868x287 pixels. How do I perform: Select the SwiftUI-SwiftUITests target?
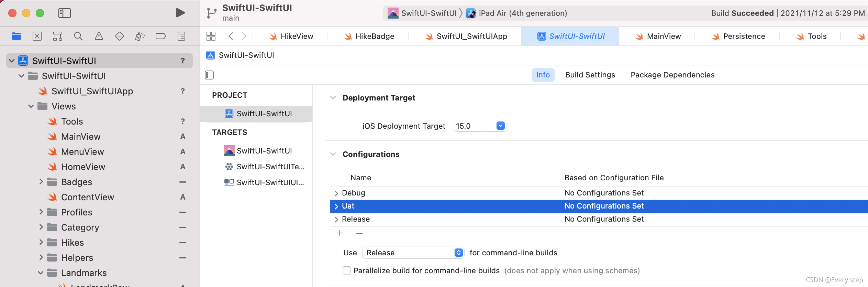264,167
